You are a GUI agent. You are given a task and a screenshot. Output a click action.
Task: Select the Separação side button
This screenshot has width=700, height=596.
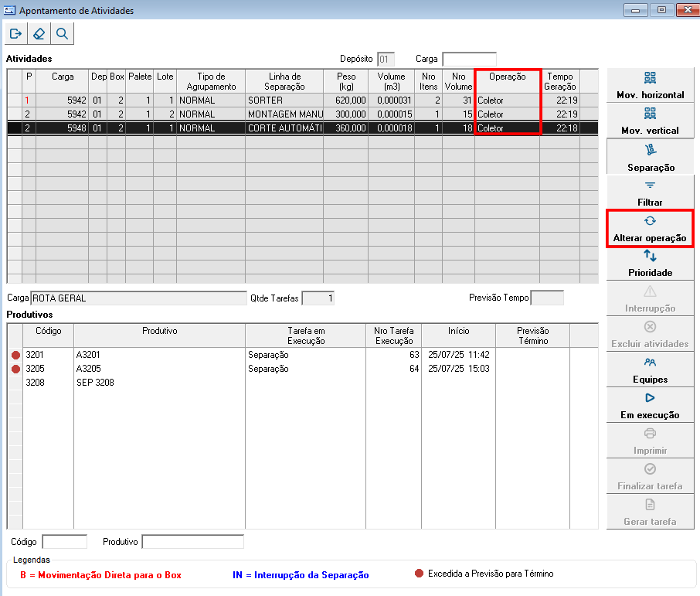point(650,157)
